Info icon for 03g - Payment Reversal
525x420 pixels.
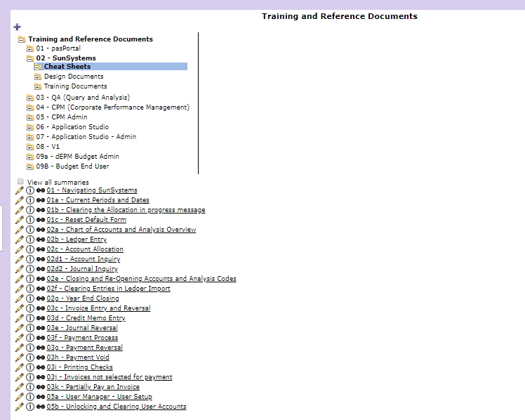(x=30, y=348)
